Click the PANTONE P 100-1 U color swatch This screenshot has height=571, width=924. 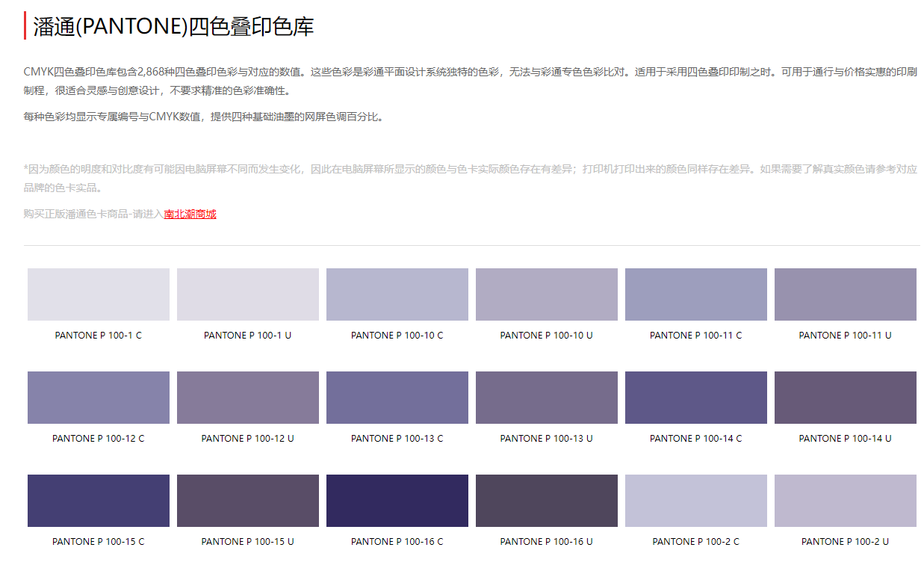click(x=248, y=294)
